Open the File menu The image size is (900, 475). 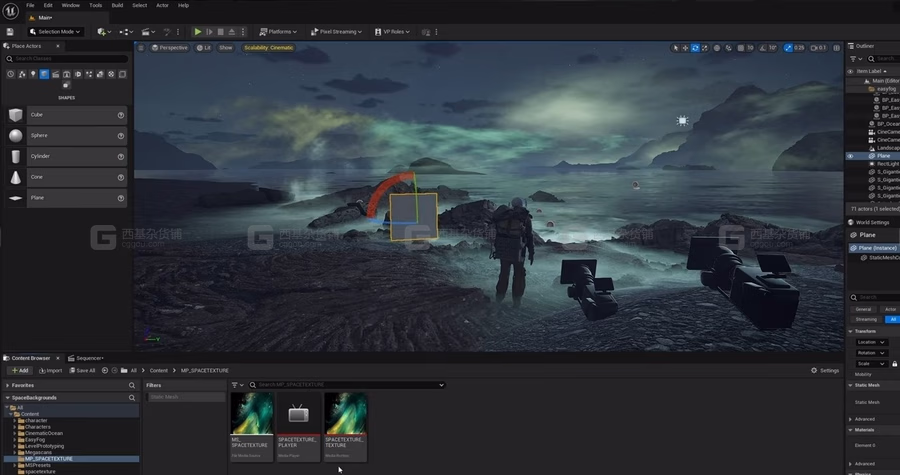click(30, 5)
